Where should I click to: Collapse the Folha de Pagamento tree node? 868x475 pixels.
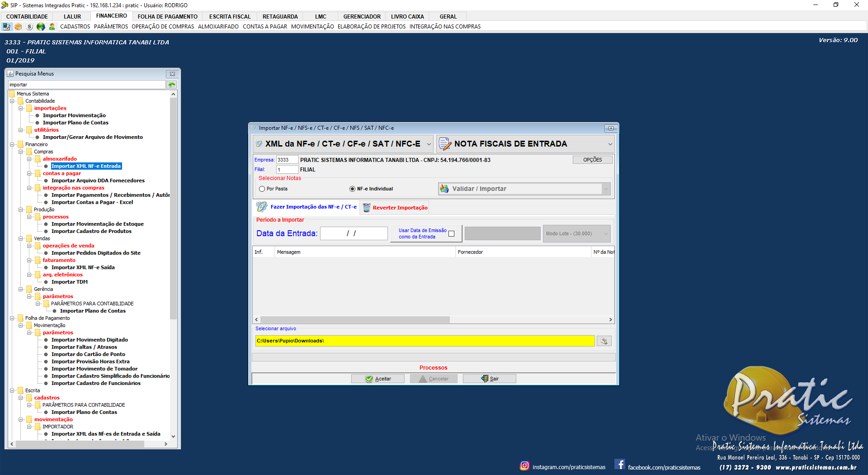point(12,318)
